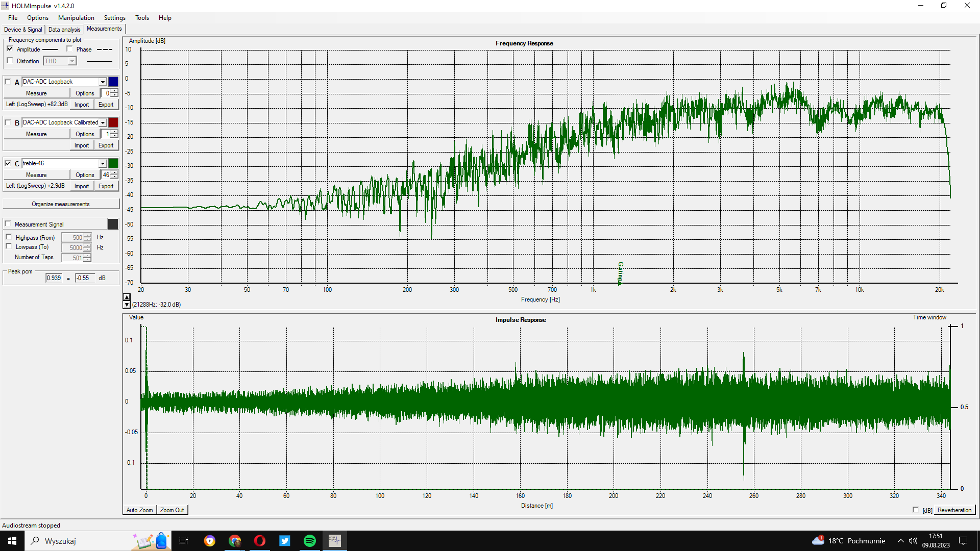Click the dark red color swatch for measurement B

[x=113, y=122]
